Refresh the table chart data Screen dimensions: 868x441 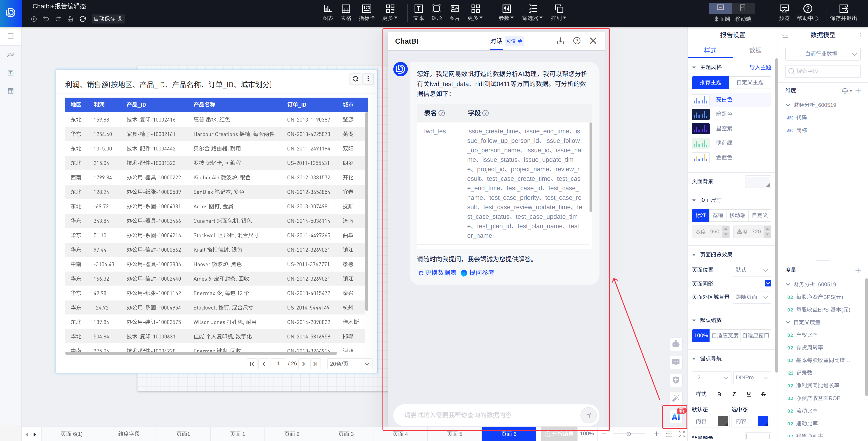(355, 79)
